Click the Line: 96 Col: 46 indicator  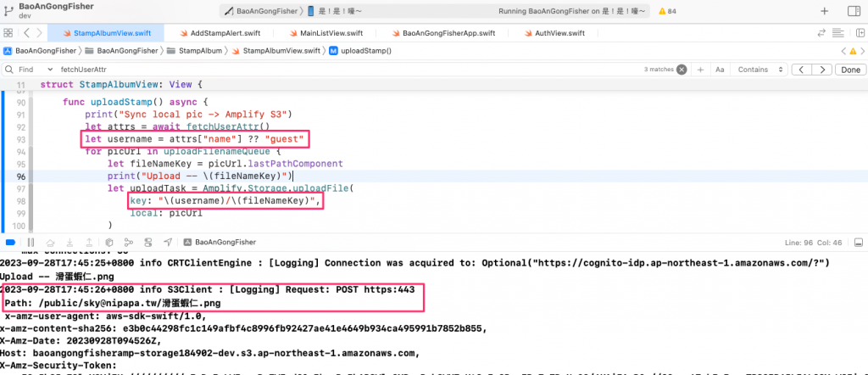[814, 243]
